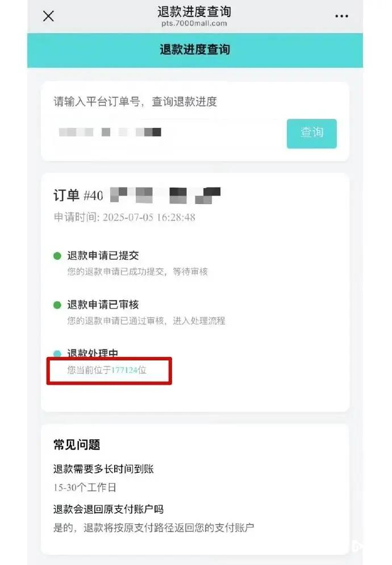Select the 退款申请已审核 status step

point(103,305)
